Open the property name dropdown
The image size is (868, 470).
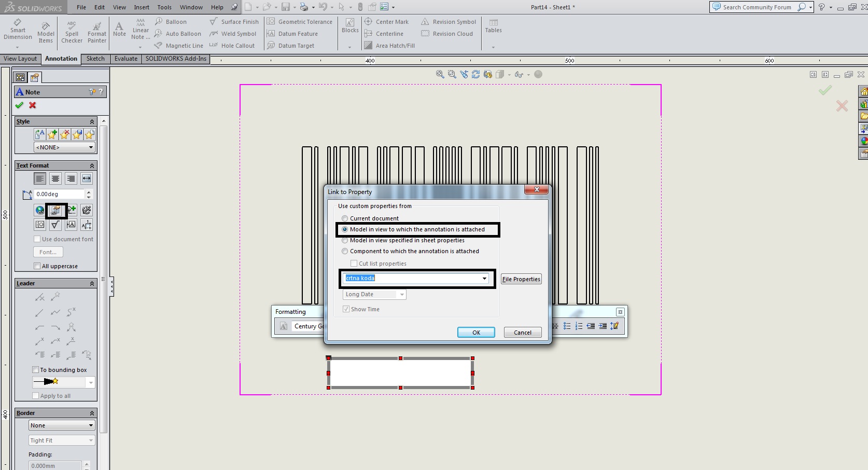[484, 279]
